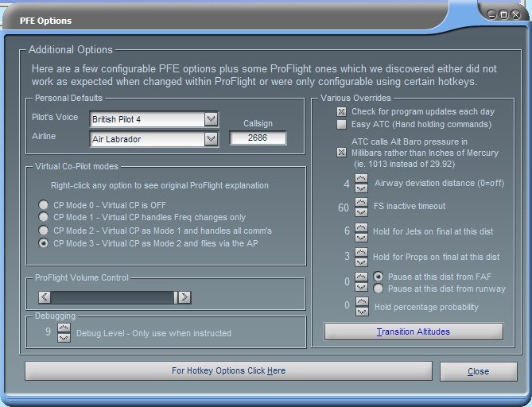Select Pause at this dist from runway
Viewport: 532px width, 407px height.
coord(378,289)
